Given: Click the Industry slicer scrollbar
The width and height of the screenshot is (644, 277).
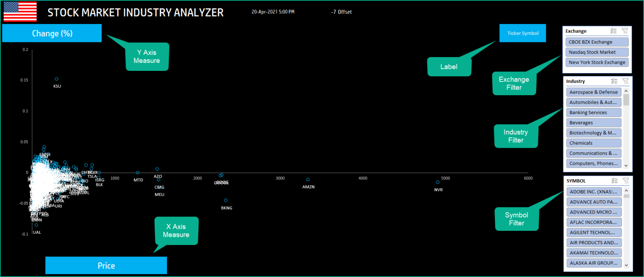Looking at the screenshot, I should (626, 100).
